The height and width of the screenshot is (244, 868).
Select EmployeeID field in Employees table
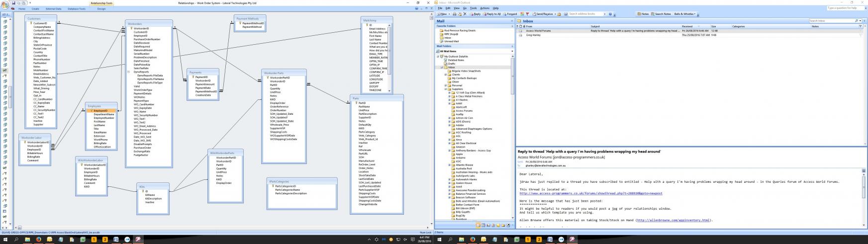tap(101, 110)
